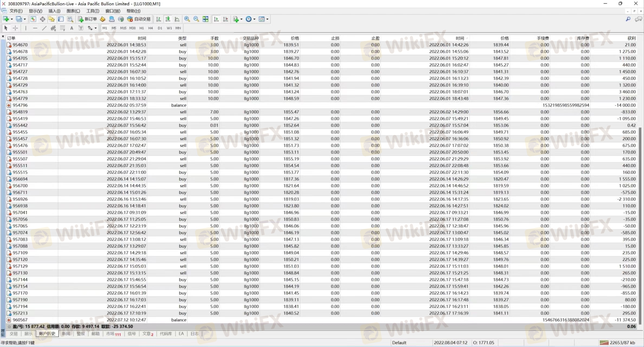Switch chart to candlestick mode
The height and width of the screenshot is (347, 644).
(x=168, y=19)
